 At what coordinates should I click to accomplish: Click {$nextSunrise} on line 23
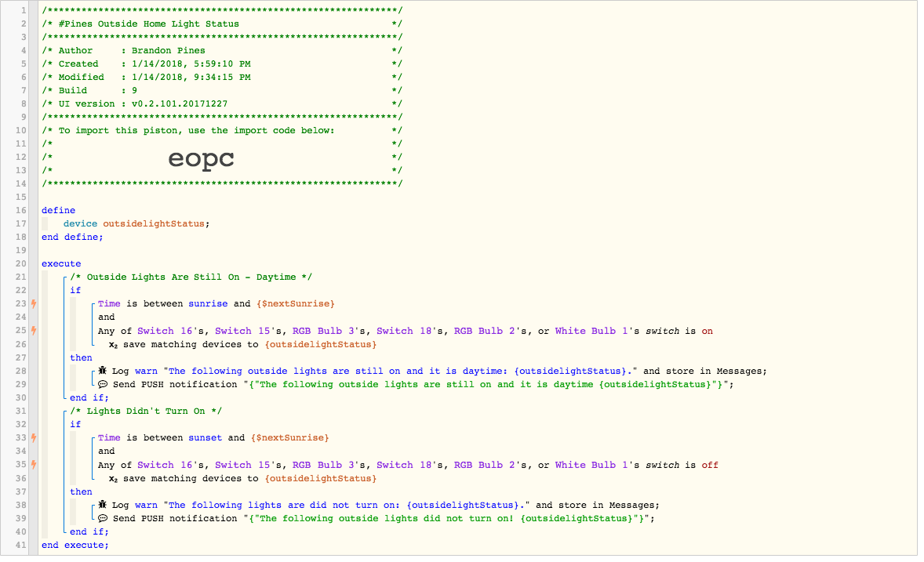[x=295, y=304]
